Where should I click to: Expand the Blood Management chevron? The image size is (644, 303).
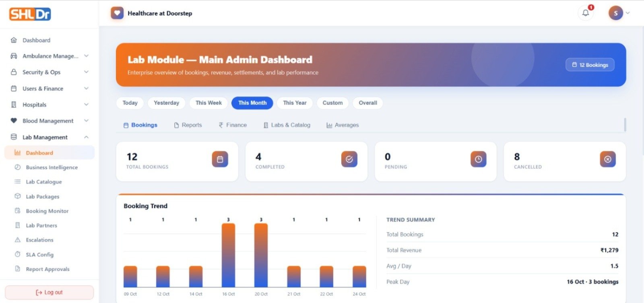86,121
